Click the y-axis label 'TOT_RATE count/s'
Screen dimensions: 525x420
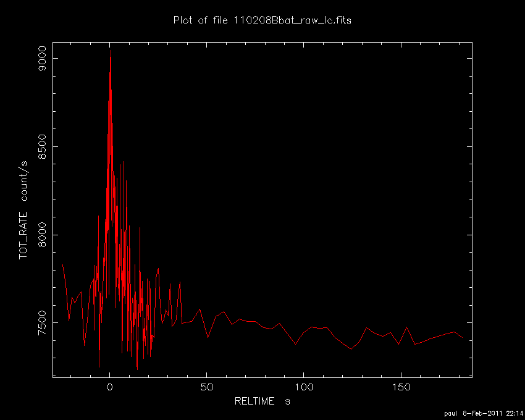coord(23,210)
